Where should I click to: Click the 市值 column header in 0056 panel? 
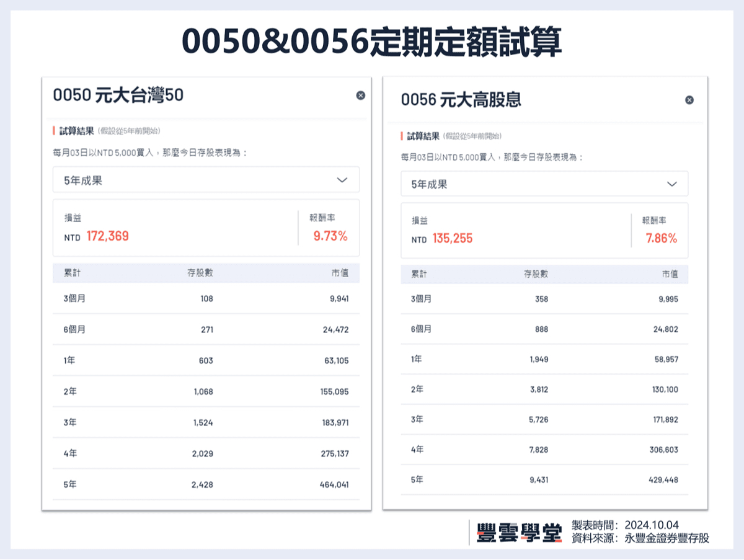point(670,273)
